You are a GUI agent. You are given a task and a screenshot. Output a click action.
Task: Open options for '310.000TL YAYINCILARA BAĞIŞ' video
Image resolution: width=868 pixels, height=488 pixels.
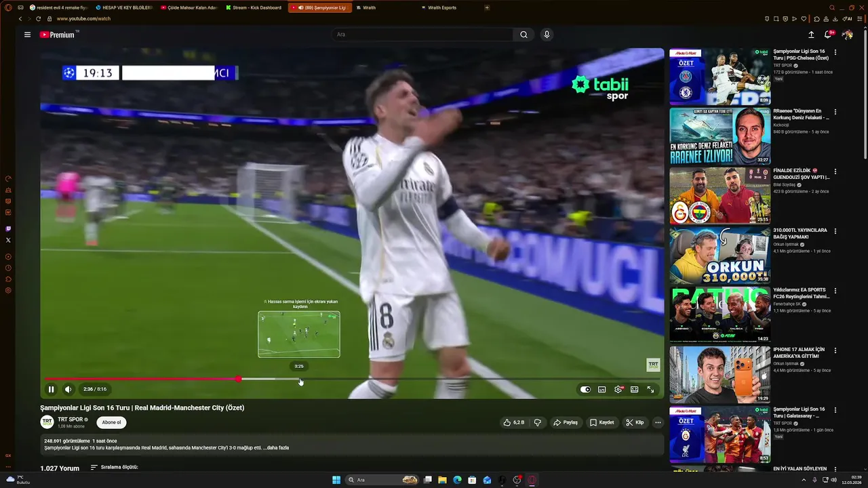click(835, 231)
